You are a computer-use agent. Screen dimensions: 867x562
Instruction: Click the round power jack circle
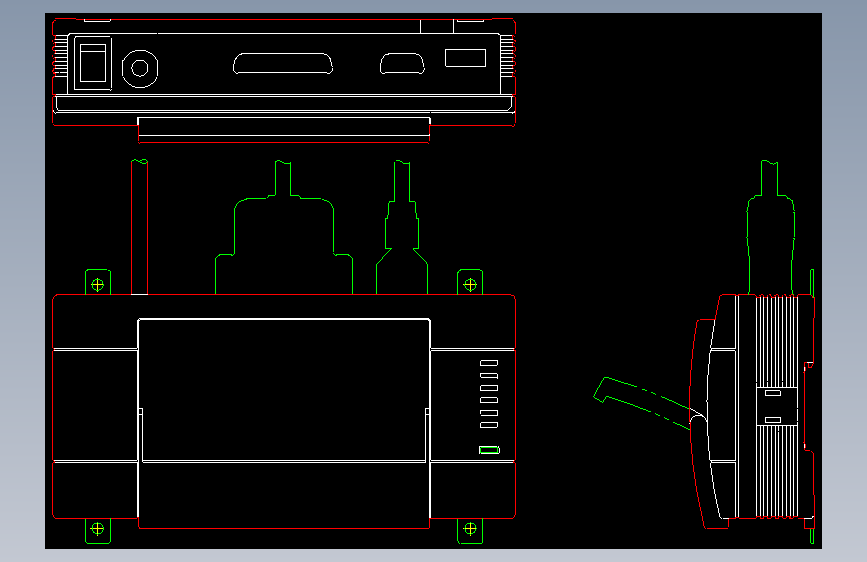[140, 69]
